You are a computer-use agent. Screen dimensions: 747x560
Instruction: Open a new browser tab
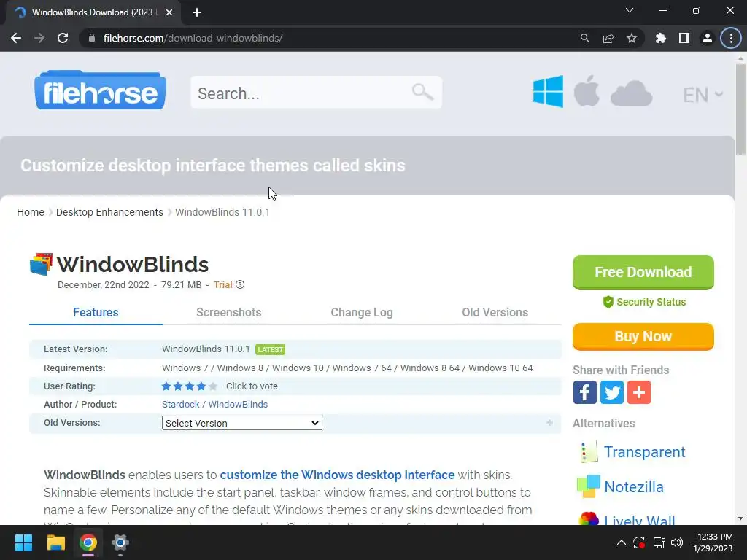[197, 12]
